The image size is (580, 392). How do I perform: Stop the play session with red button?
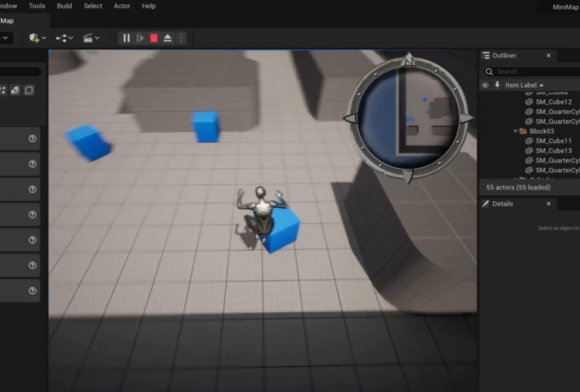(x=154, y=38)
